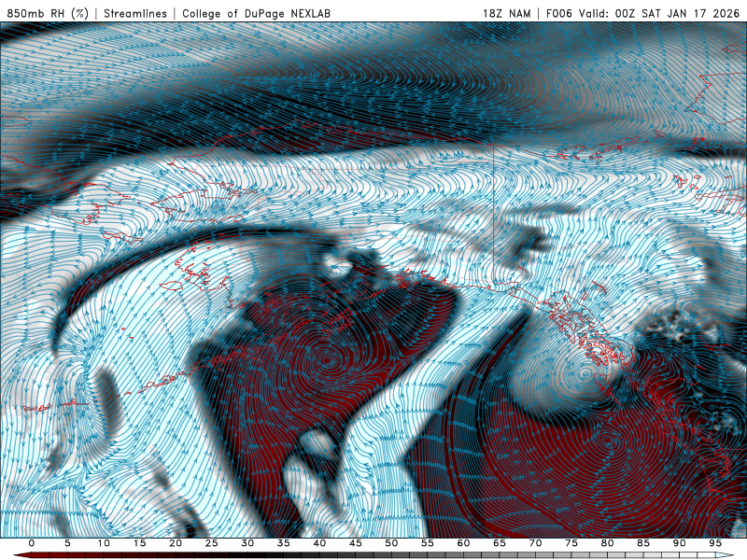The height and width of the screenshot is (560, 747).
Task: Click the 30 value on the color scale
Action: pyautogui.click(x=247, y=543)
